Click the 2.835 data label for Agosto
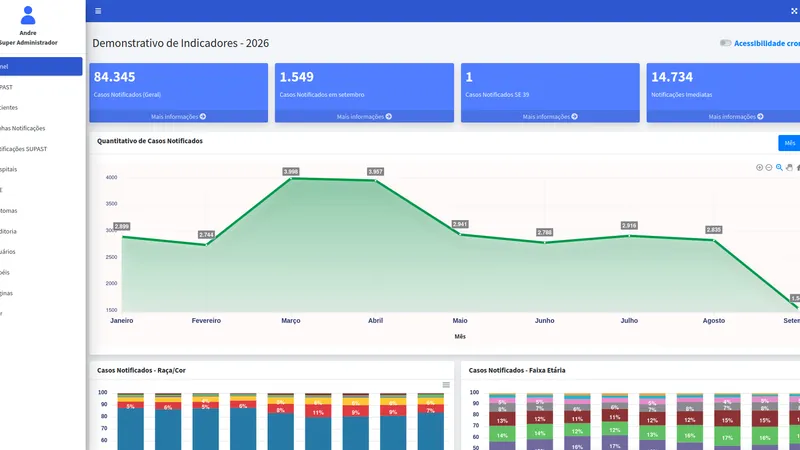This screenshot has height=450, width=800. pos(714,230)
